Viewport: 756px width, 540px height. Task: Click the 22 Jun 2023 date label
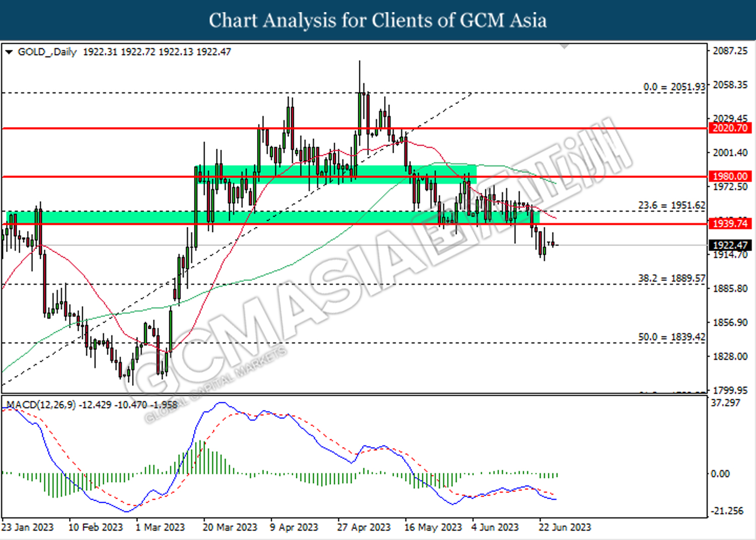point(565,527)
